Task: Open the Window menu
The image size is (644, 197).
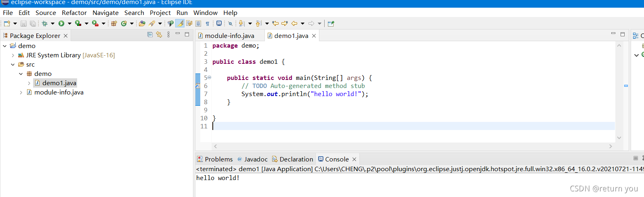Action: pos(205,13)
